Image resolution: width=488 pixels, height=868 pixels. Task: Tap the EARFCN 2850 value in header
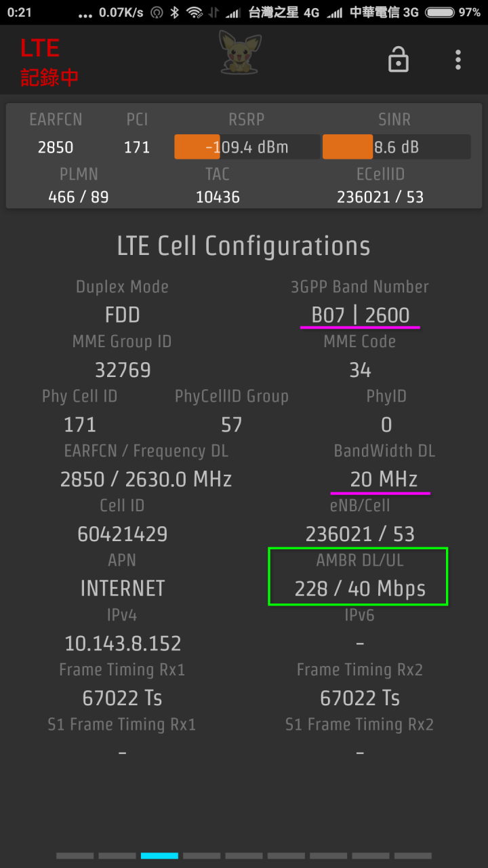pos(56,147)
